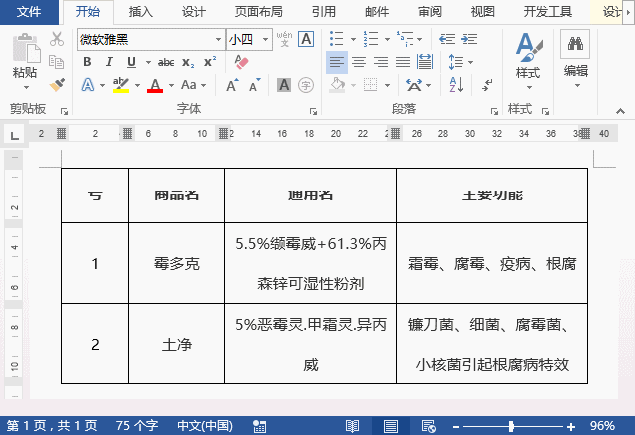
Task: Click the Copy icon in clipboard group
Action: 56,62
